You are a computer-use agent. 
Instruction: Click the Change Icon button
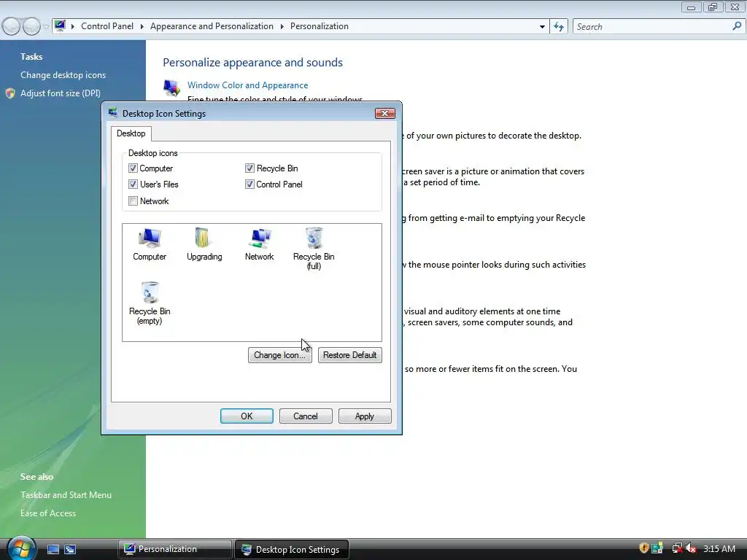pos(279,355)
